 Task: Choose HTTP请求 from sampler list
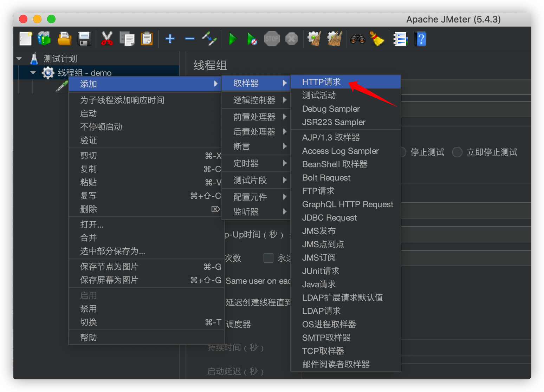tap(346, 82)
